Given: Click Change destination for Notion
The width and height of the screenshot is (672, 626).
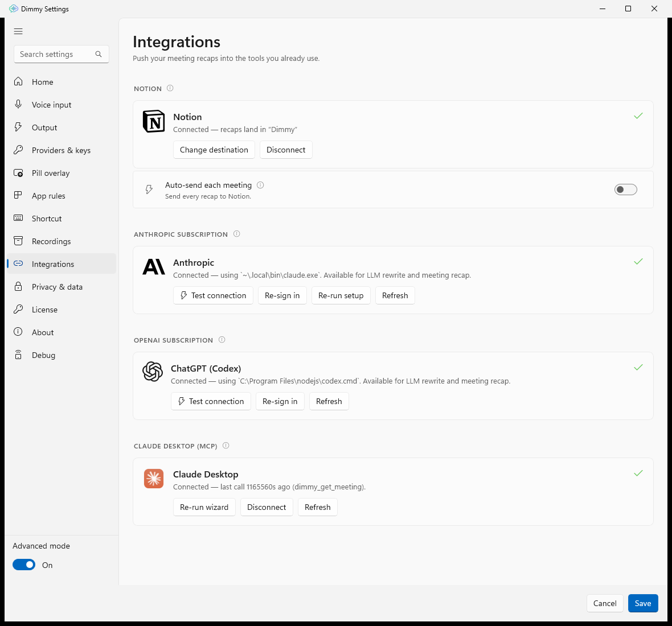Looking at the screenshot, I should pos(214,150).
